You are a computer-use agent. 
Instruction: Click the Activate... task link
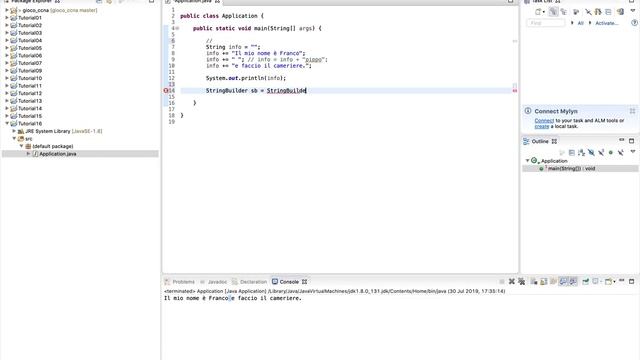606,23
